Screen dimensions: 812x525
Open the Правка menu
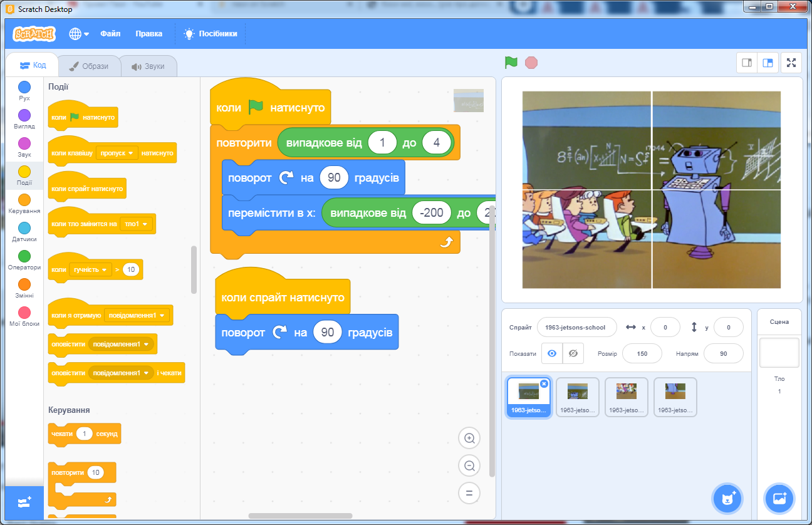(x=148, y=34)
